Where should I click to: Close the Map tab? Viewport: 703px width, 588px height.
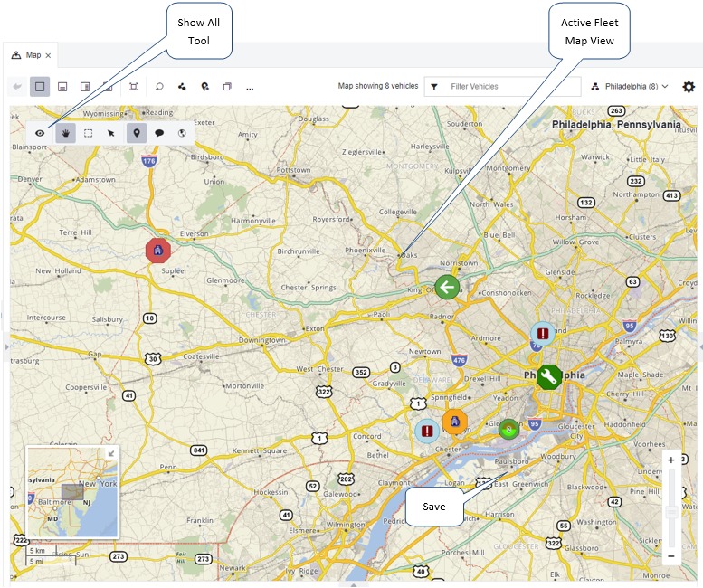click(x=49, y=55)
